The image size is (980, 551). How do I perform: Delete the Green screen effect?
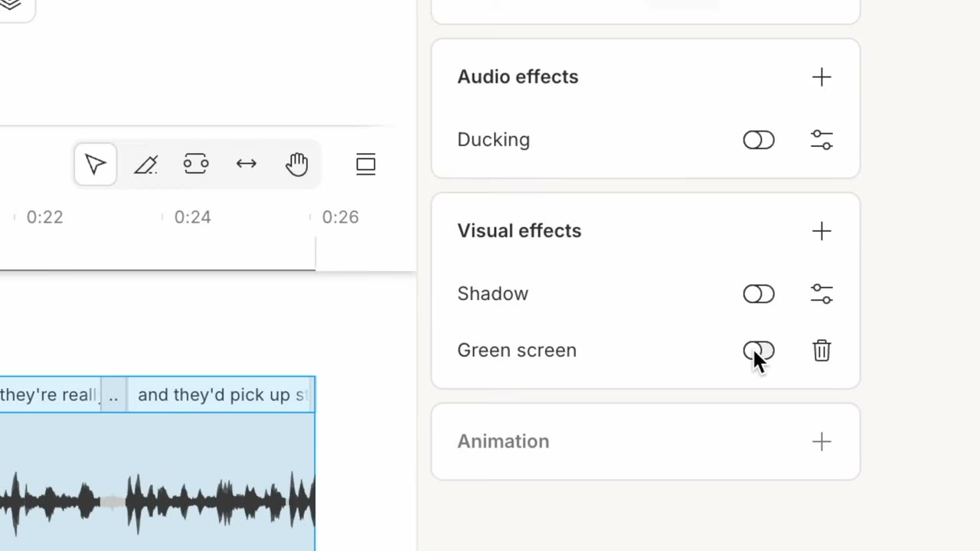pos(822,350)
